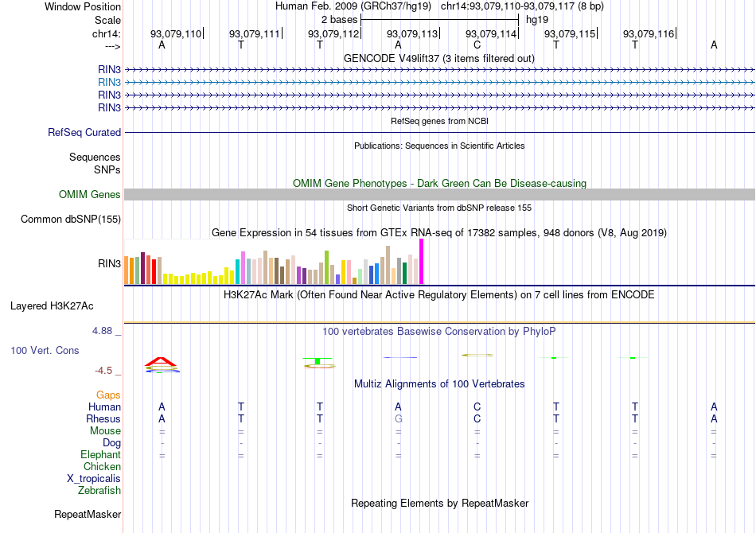Click the Sequences track label
The image size is (756, 533).
95,157
